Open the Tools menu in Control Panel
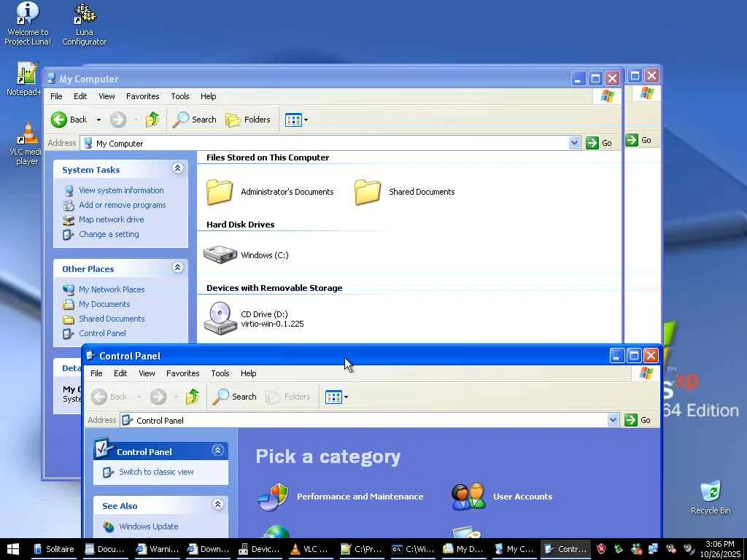747x560 pixels. coord(220,373)
